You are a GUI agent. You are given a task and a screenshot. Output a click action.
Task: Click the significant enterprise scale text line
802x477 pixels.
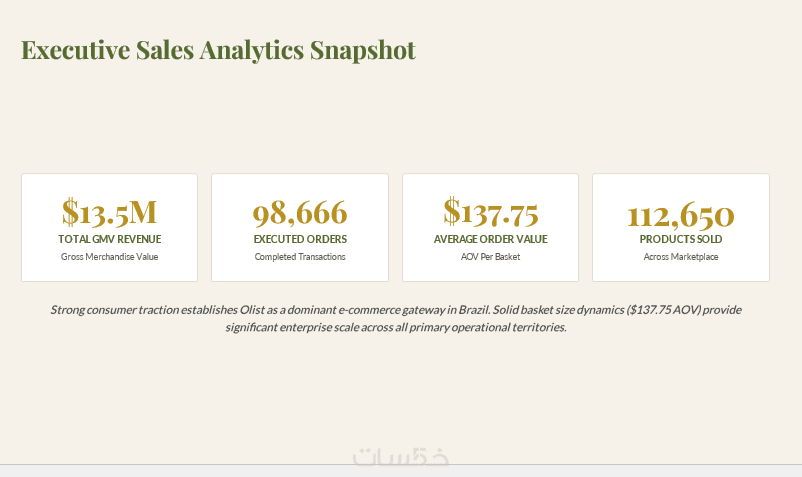coord(396,327)
